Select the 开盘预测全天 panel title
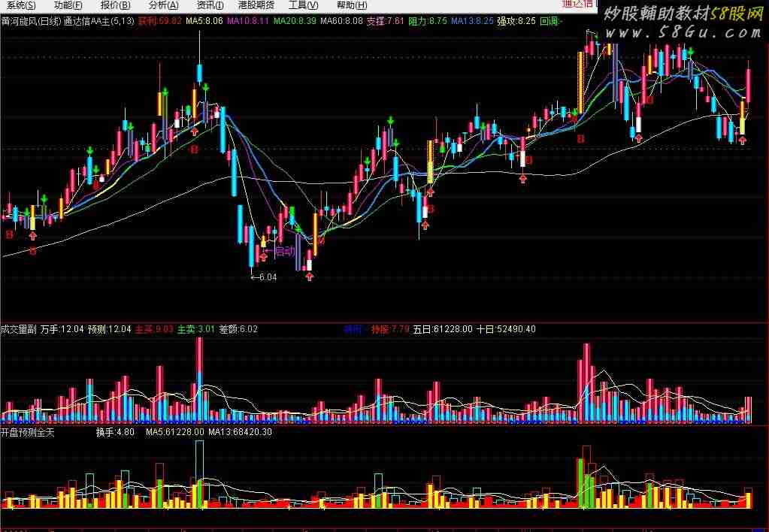Viewport: 769px width, 532px height. (28, 432)
